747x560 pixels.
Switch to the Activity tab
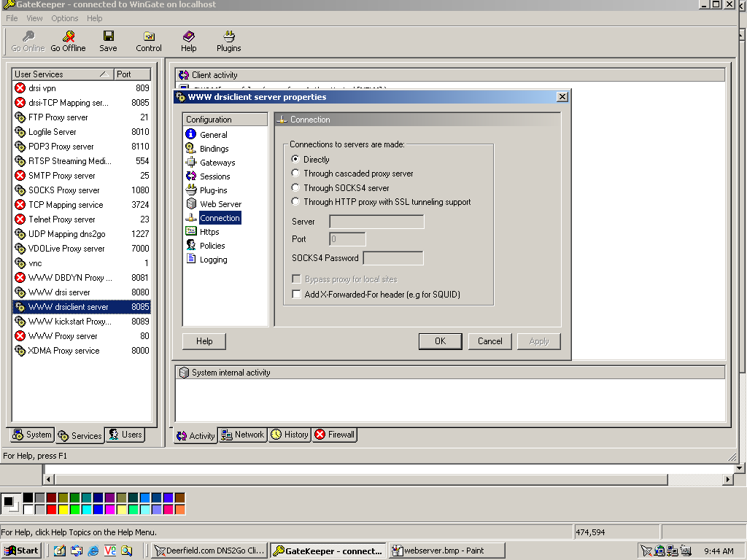(x=196, y=435)
